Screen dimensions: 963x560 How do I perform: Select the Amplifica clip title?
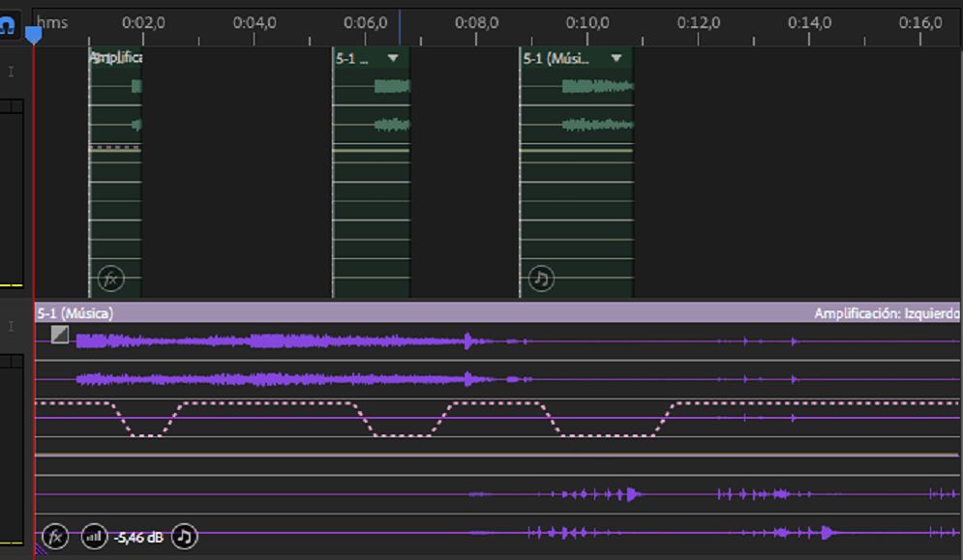[116, 58]
